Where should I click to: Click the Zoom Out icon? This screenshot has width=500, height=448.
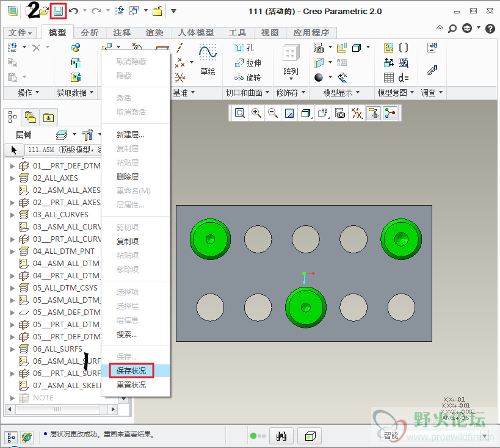273,113
